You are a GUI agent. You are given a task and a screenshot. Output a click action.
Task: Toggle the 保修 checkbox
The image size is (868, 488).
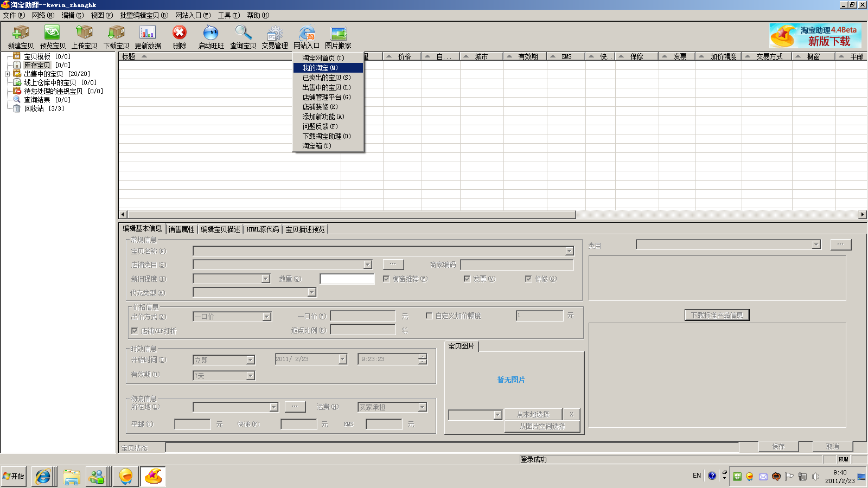pyautogui.click(x=528, y=279)
